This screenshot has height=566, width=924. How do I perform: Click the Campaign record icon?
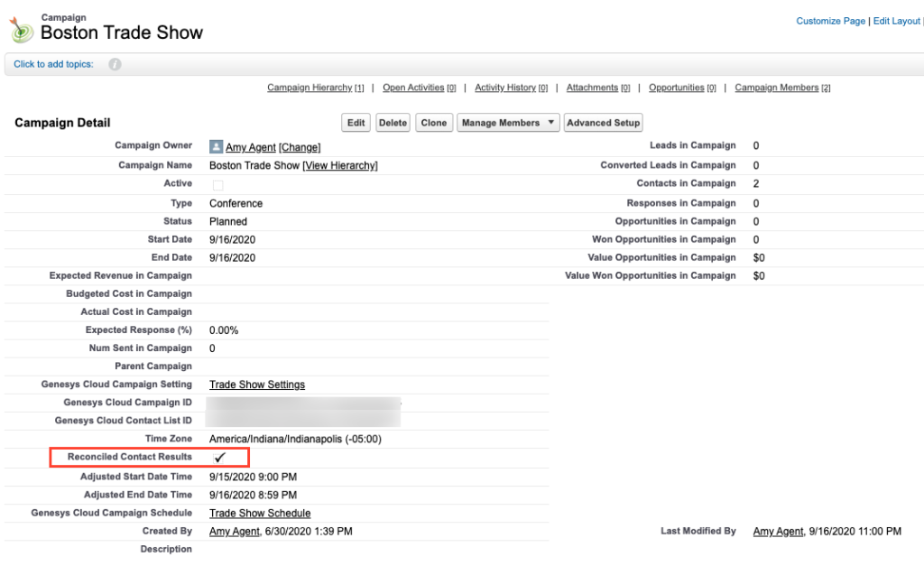(20, 28)
